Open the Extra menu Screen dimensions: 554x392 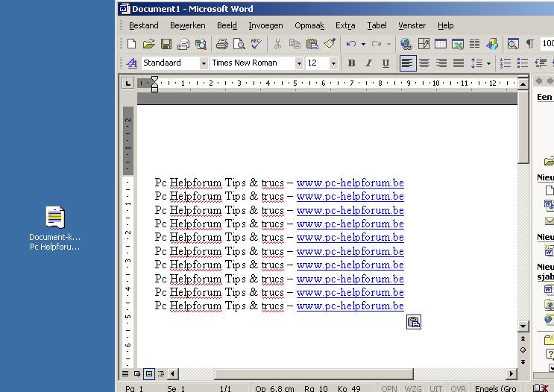345,25
